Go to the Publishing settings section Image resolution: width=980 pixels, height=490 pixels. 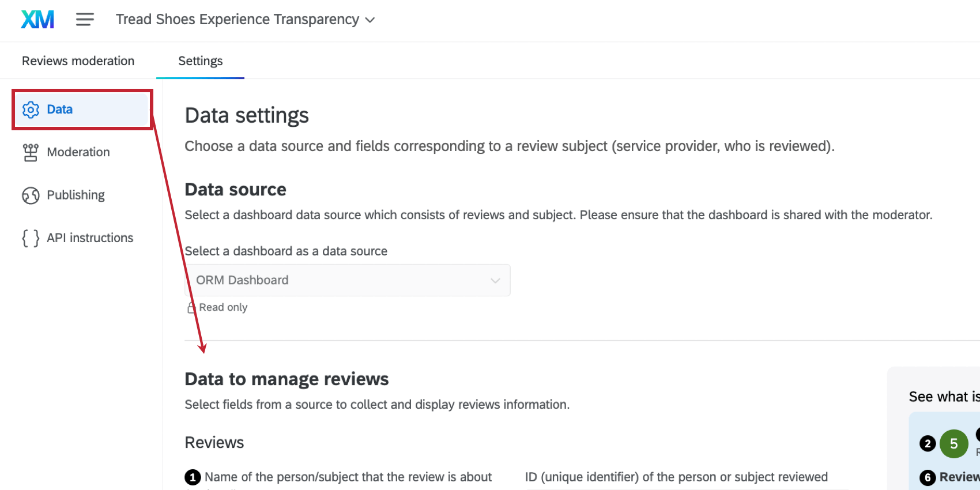(x=76, y=195)
